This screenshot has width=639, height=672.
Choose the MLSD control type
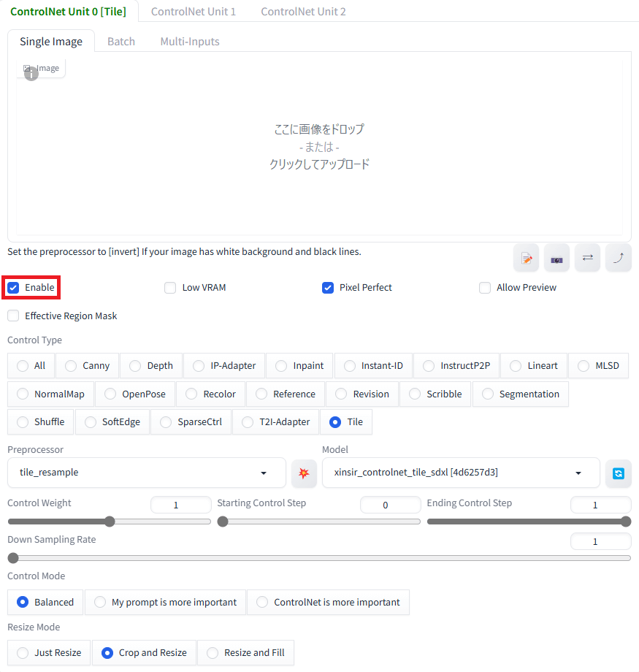(x=599, y=365)
